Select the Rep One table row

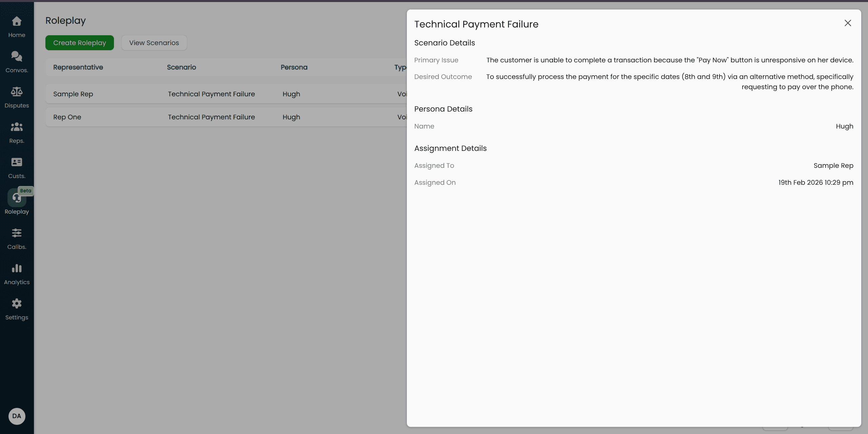point(203,117)
